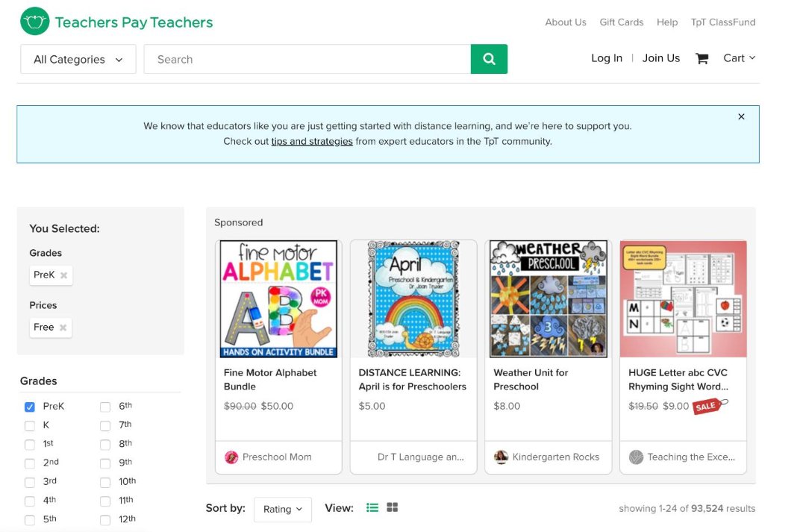Expand the Cart dropdown menu
This screenshot has height=532, width=806.
(739, 58)
